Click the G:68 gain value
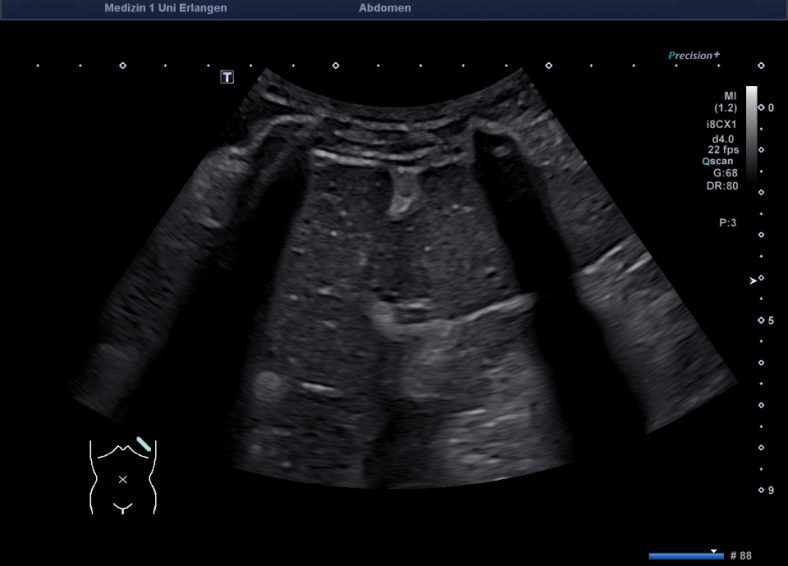 725,172
